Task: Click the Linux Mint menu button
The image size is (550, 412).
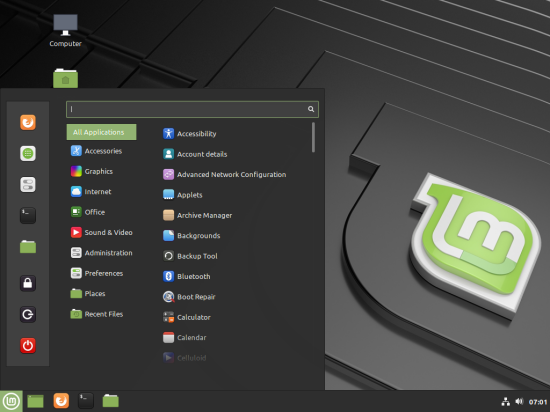Action: [11, 401]
